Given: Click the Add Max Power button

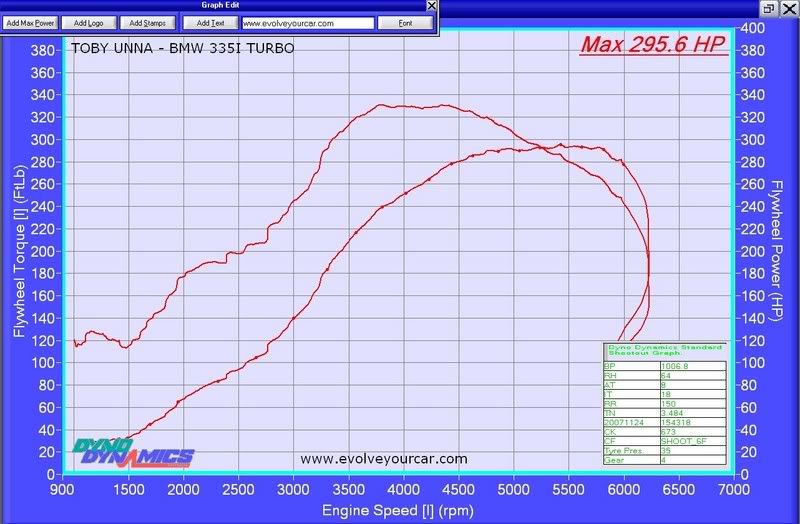Looking at the screenshot, I should click(29, 22).
